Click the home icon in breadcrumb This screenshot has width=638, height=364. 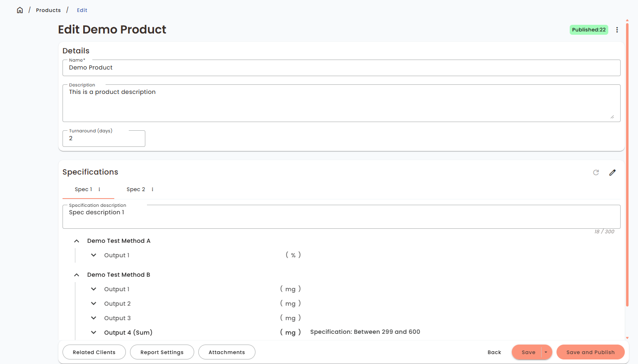pyautogui.click(x=20, y=10)
